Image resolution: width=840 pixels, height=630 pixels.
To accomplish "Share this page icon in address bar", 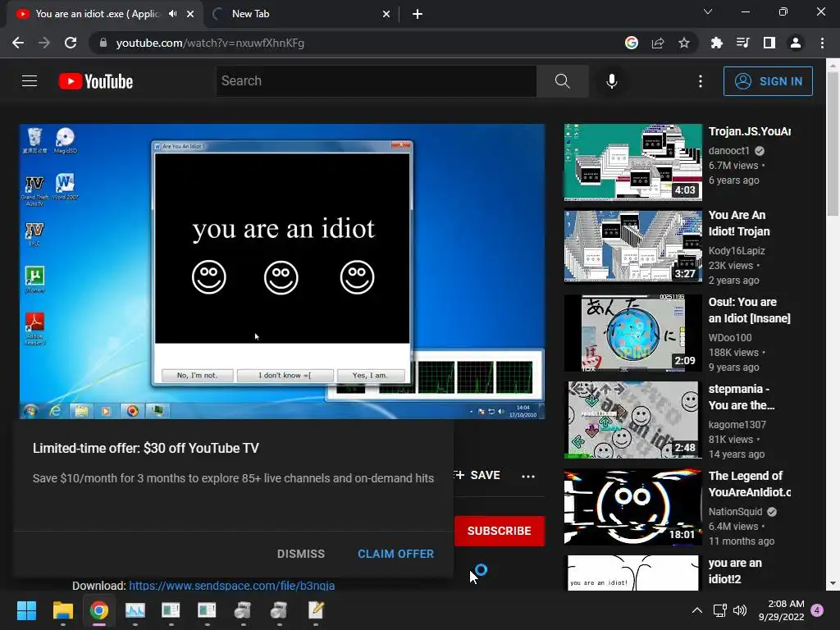I will [658, 43].
